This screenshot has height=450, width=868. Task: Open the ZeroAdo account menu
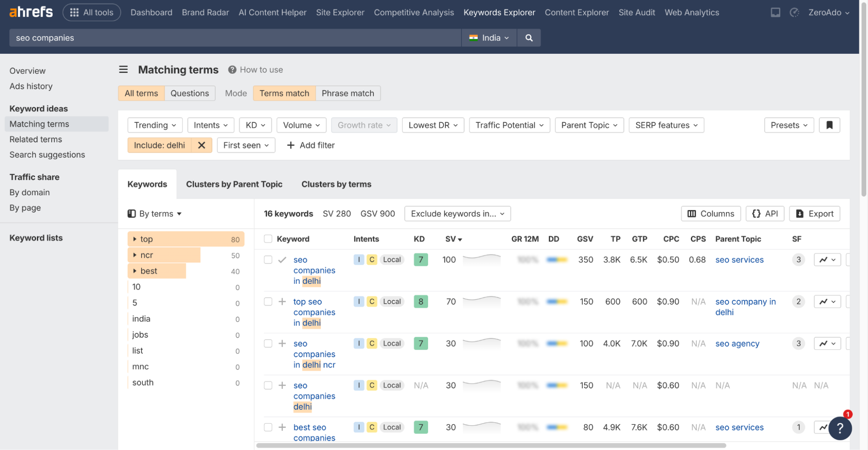[828, 13]
